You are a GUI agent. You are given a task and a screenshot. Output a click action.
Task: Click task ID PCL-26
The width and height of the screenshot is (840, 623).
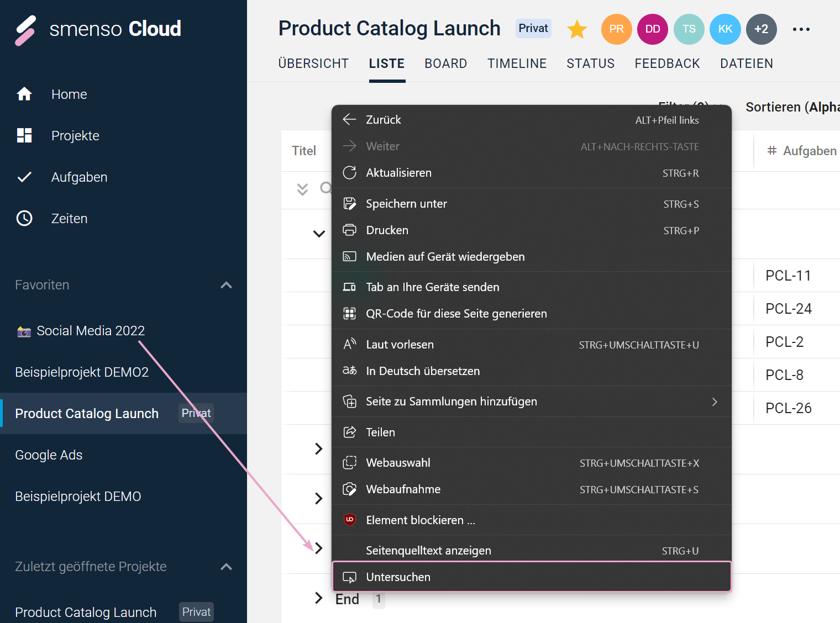point(789,408)
